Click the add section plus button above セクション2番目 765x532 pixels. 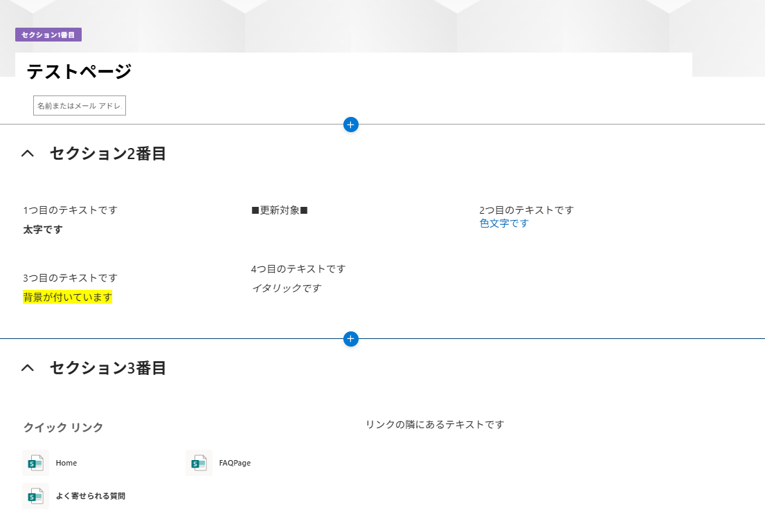click(351, 125)
